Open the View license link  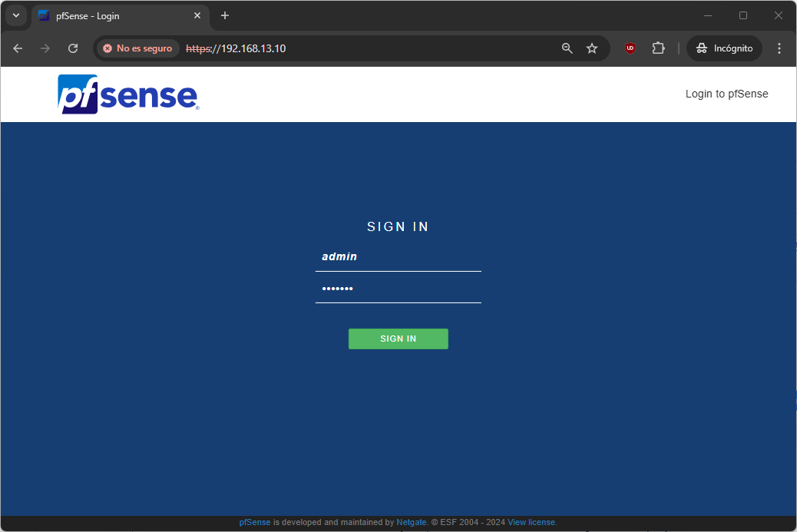coord(531,522)
